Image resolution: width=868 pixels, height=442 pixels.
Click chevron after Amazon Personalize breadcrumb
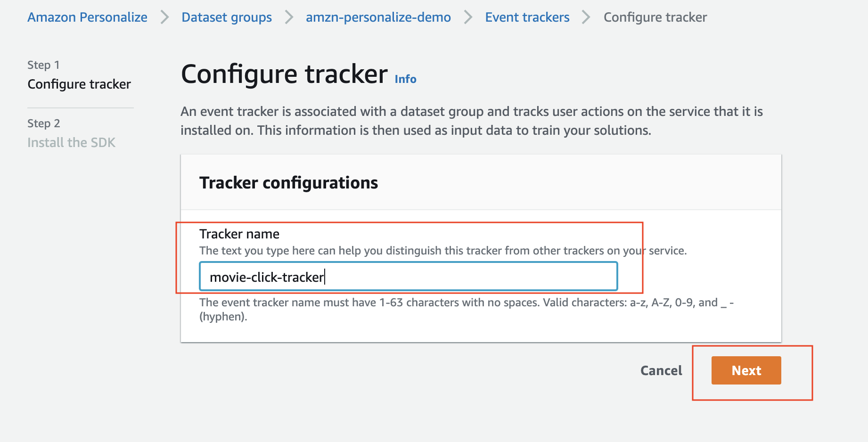pos(164,17)
